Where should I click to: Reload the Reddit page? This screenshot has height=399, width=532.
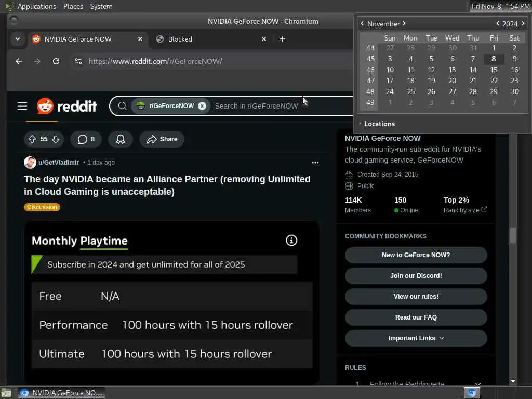click(56, 61)
